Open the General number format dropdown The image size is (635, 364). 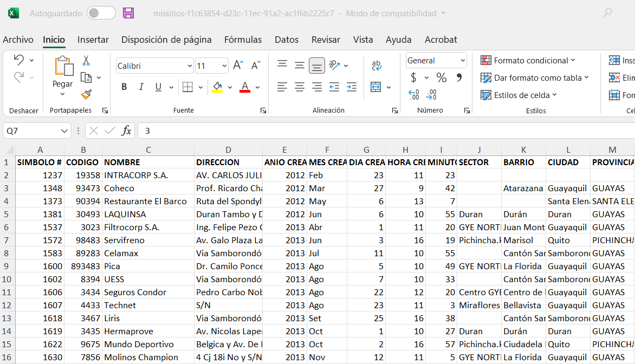(x=463, y=60)
